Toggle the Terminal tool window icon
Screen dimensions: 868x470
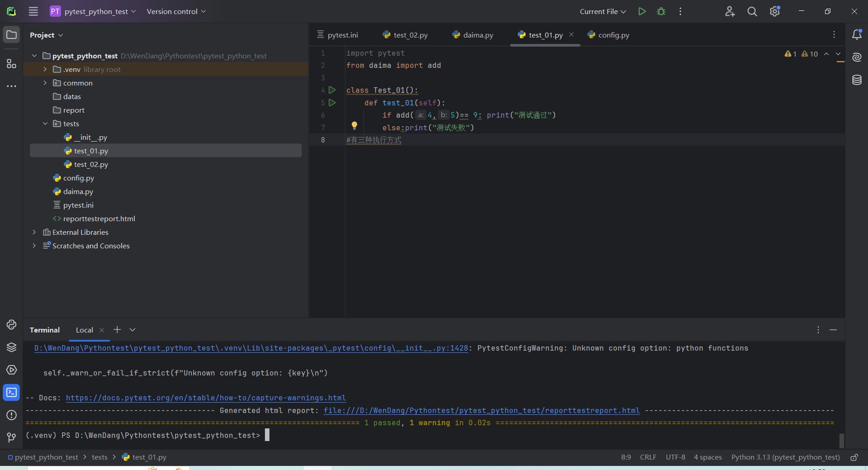pyautogui.click(x=12, y=392)
